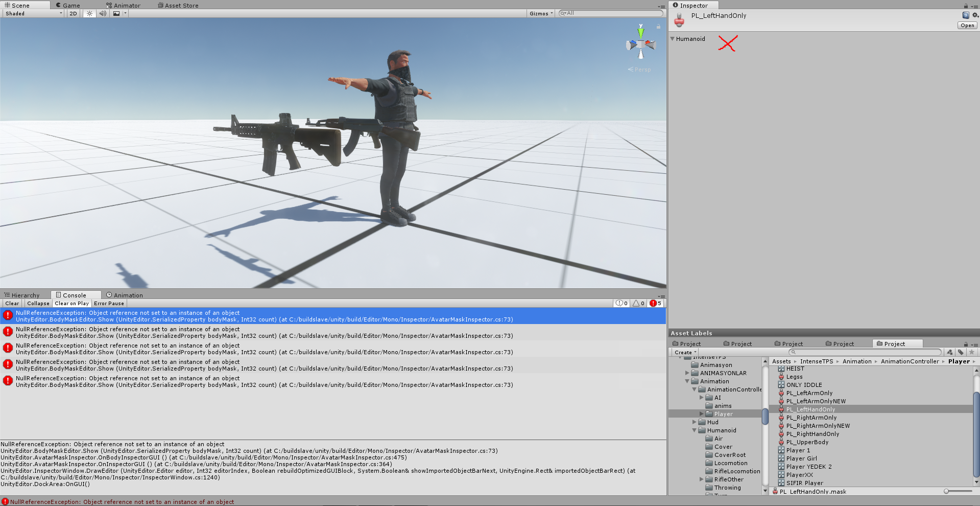Toggle scene effects image icon
This screenshot has height=506, width=980.
pos(116,13)
